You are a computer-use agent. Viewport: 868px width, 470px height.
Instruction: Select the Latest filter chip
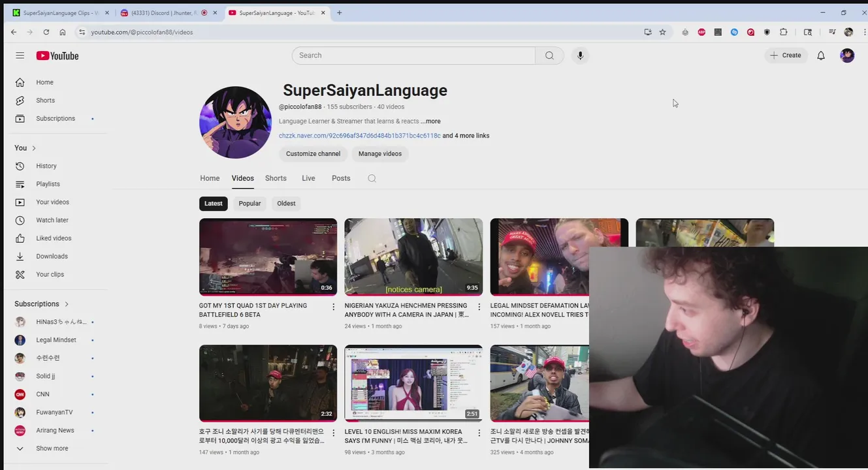pos(214,204)
